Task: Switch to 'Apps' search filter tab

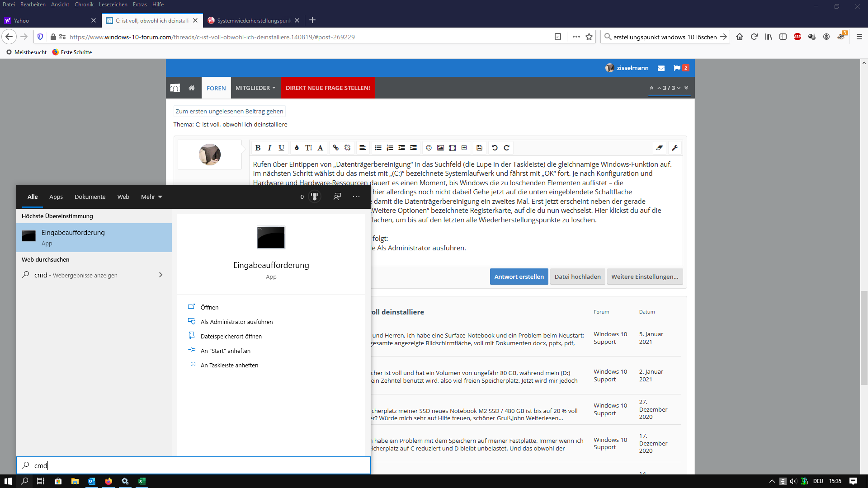Action: coord(56,197)
